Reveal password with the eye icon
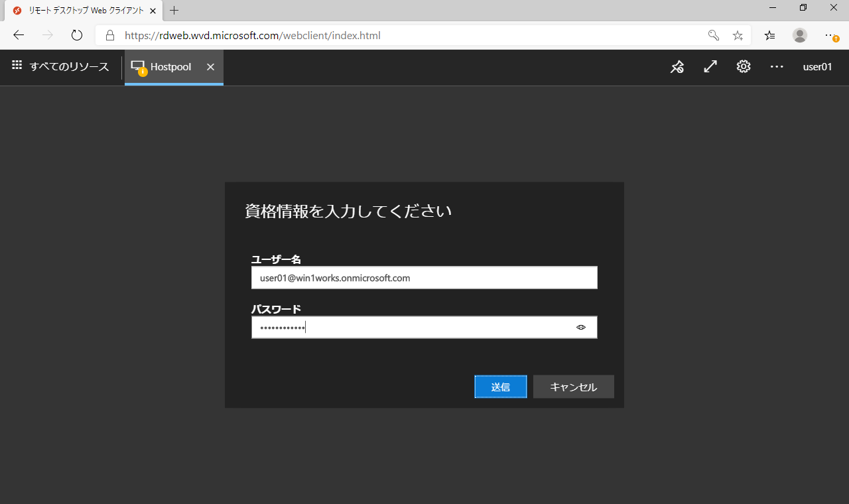This screenshot has height=504, width=849. [x=581, y=327]
